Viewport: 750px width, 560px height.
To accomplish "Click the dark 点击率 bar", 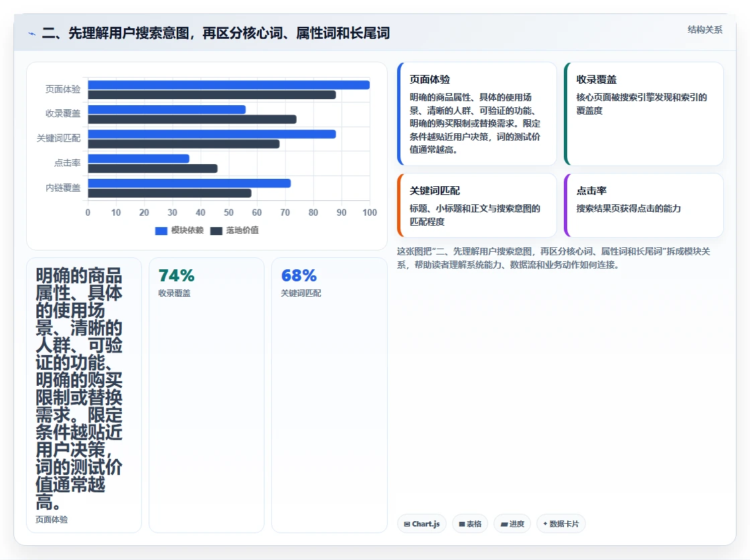I will (153, 169).
